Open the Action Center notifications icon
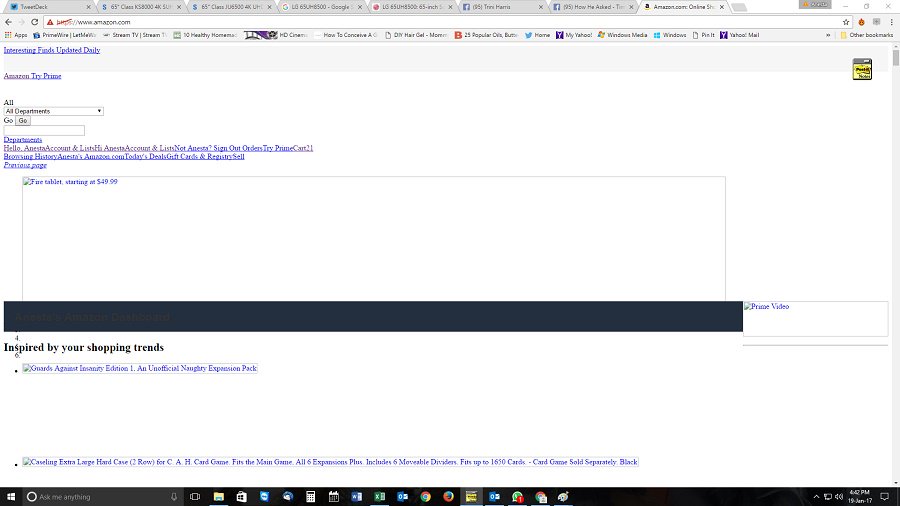Screen dimensions: 900x506 (885, 497)
